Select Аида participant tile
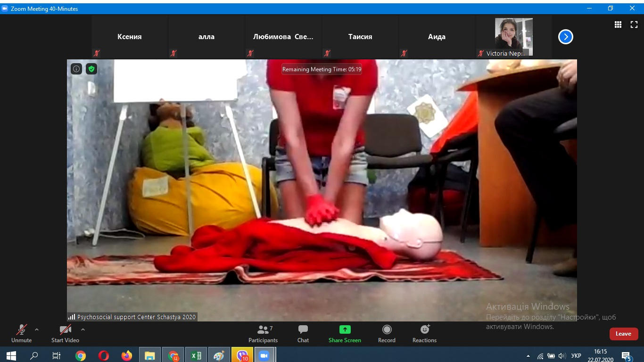644x362 pixels. pyautogui.click(x=437, y=37)
